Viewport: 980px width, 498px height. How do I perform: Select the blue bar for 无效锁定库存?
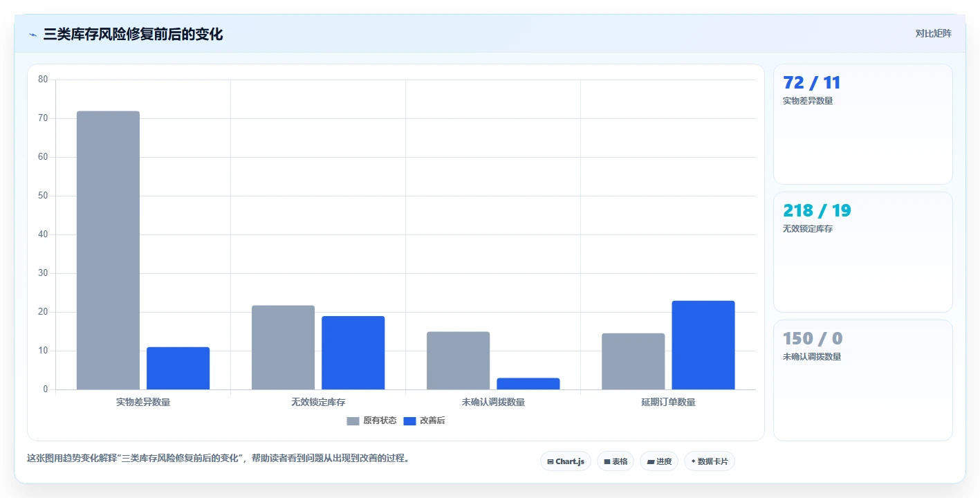click(x=353, y=353)
